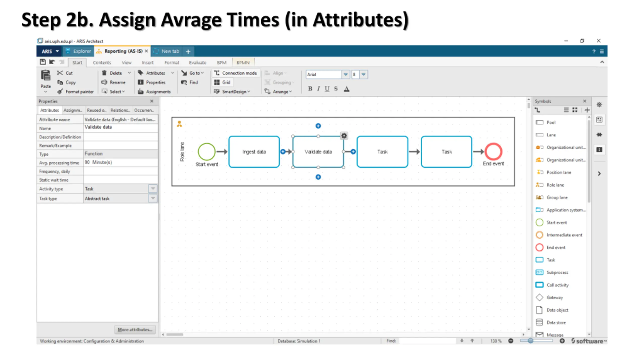Select the Format painter tool
The width and height of the screenshot is (644, 362).
(75, 92)
